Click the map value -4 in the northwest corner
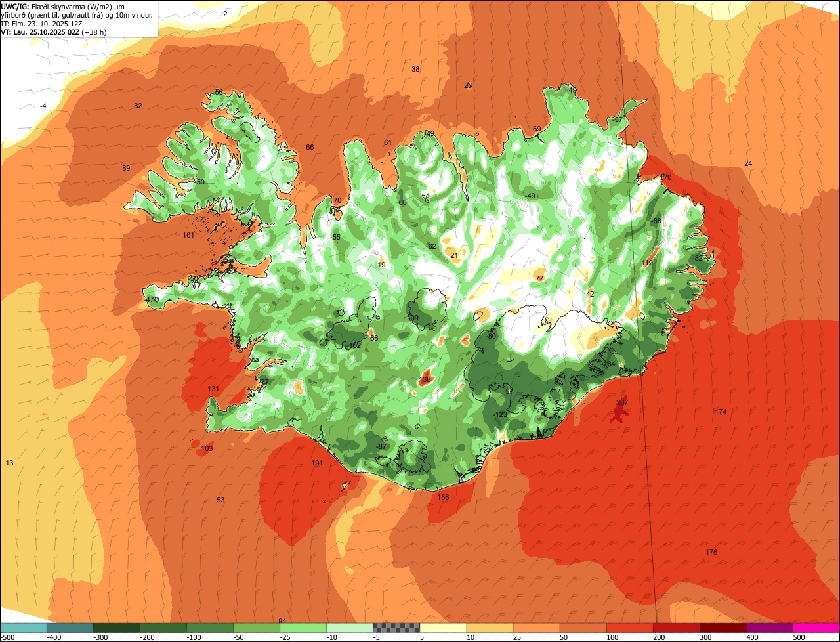 click(x=43, y=106)
